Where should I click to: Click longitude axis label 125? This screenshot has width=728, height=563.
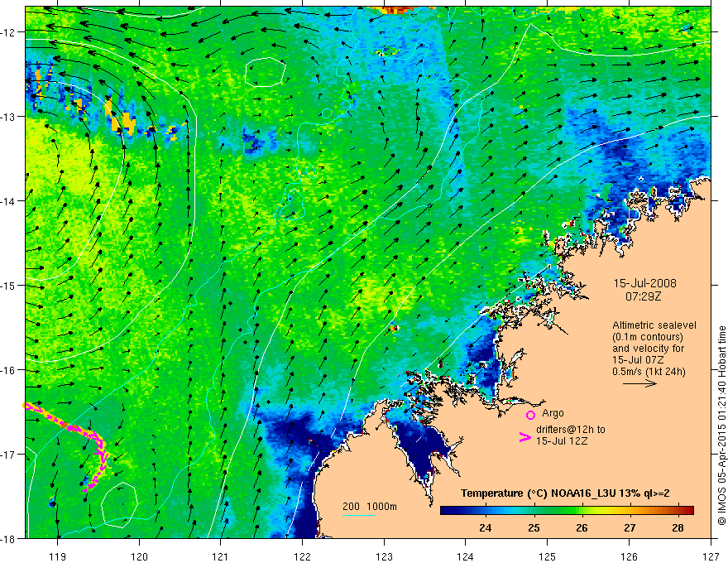(548, 557)
